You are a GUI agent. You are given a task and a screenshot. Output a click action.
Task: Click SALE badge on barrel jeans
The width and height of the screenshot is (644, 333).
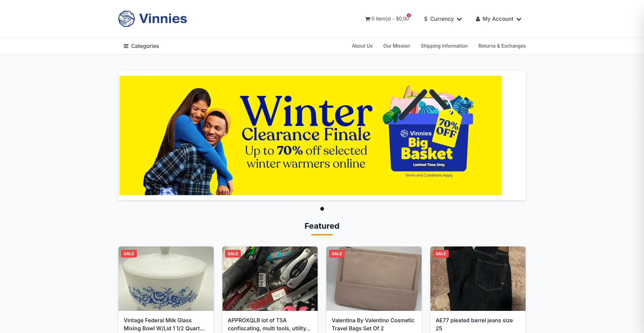pos(441,254)
